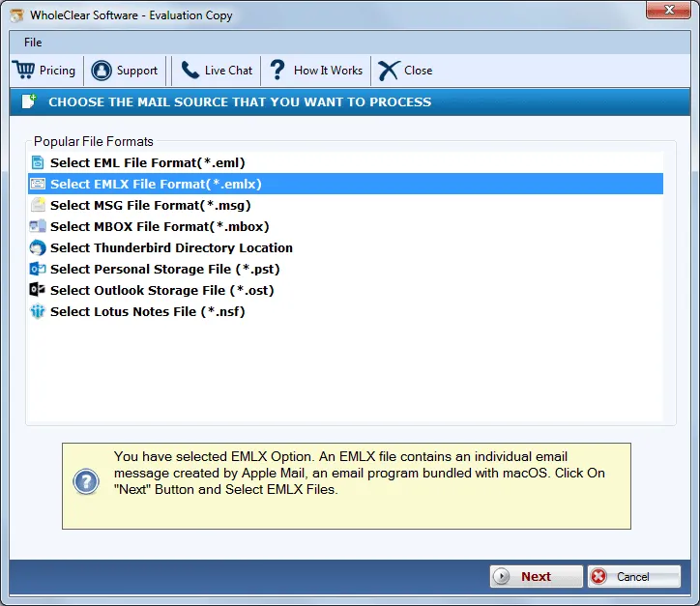Open the Pricing text label
Image resolution: width=700 pixels, height=606 pixels.
tap(57, 71)
